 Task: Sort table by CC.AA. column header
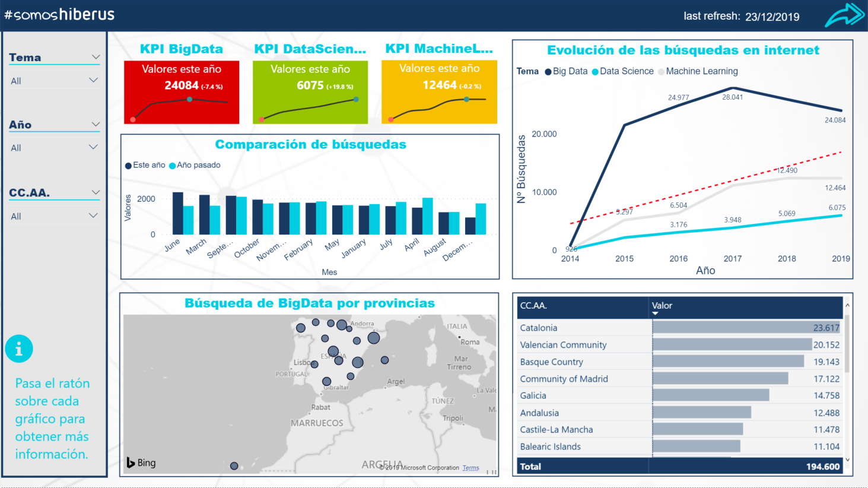pos(533,306)
